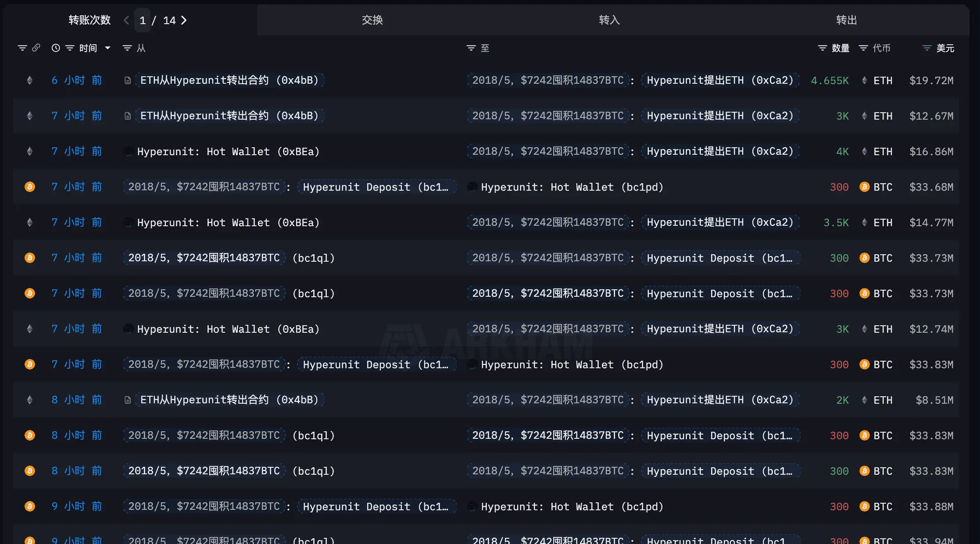Open the first 8 小时 前 timestamp in the $8.51M row
The height and width of the screenshot is (544, 980).
[77, 400]
